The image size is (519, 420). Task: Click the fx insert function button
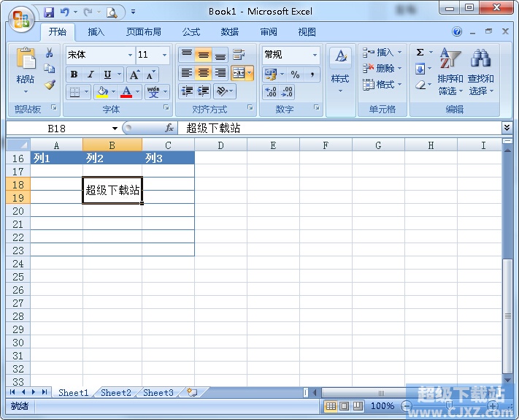coord(169,128)
